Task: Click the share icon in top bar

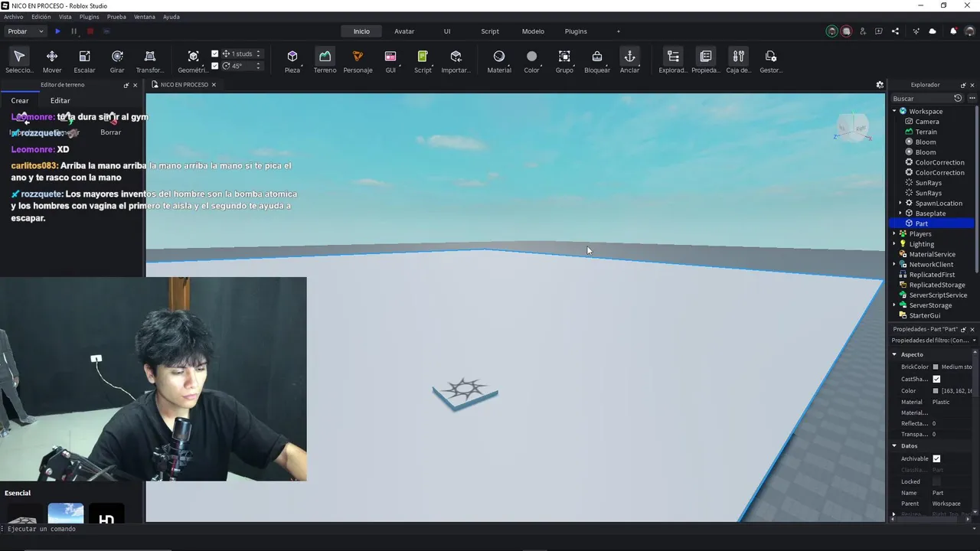Action: coord(895,31)
